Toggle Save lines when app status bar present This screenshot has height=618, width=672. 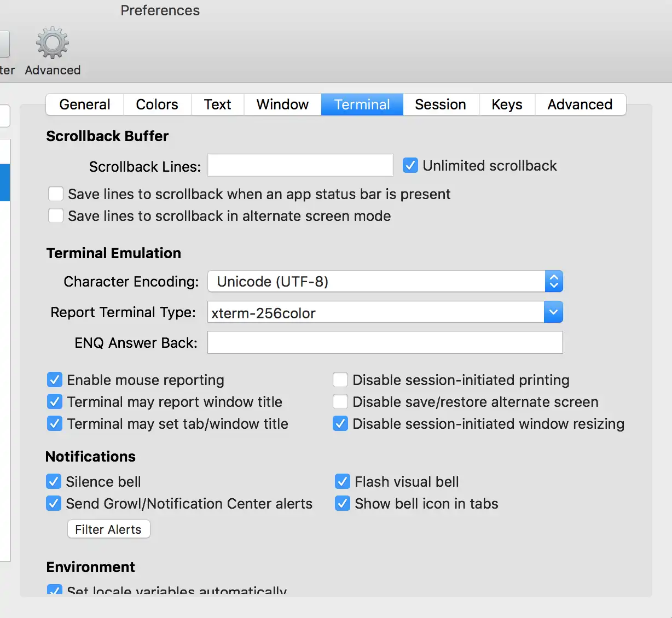56,194
